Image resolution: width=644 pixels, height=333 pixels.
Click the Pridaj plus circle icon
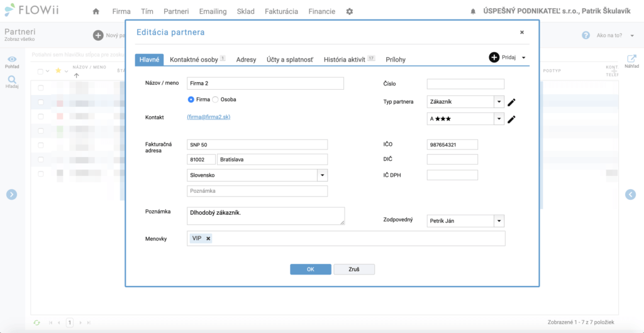tap(494, 57)
